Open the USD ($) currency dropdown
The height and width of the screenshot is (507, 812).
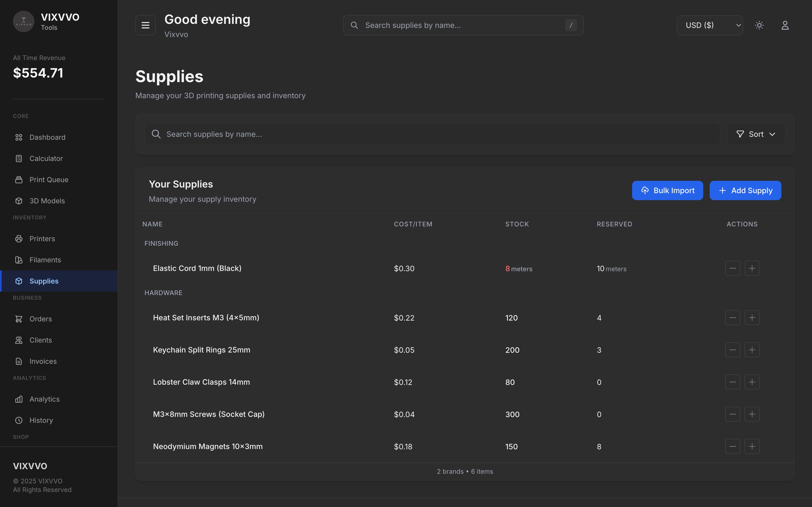(710, 25)
